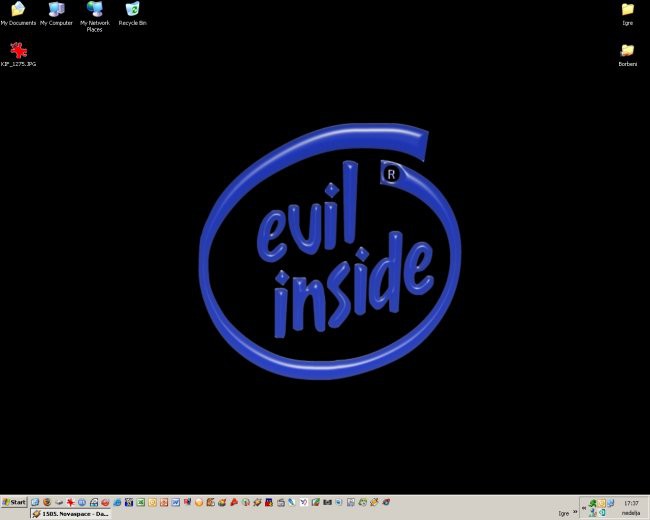Open the Start menu
The image size is (650, 520).
point(14,502)
